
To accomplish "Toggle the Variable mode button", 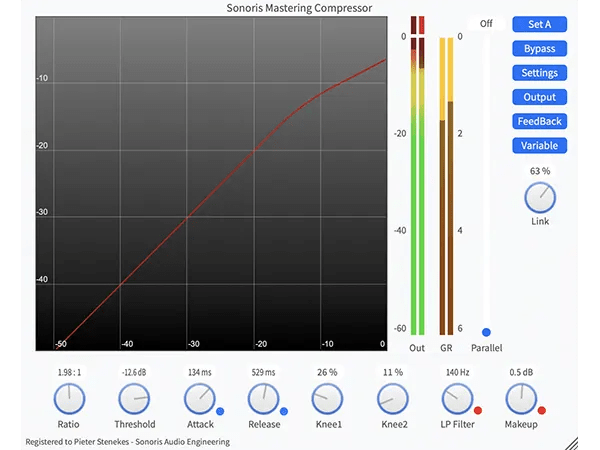I will pos(540,145).
